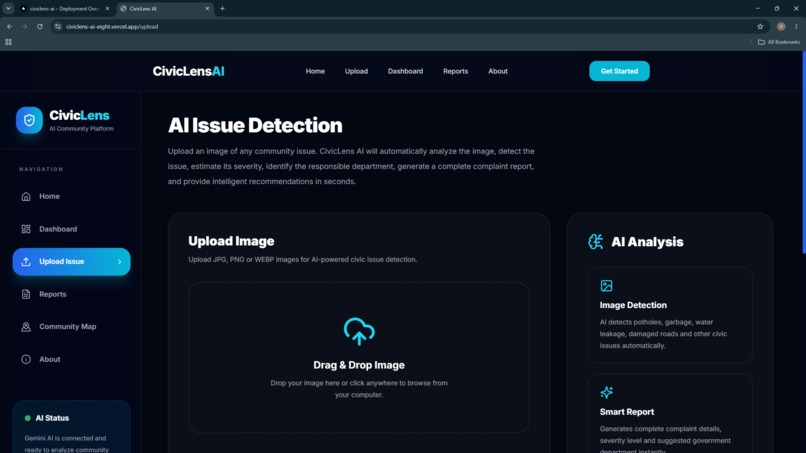Click the browser back arrow

10,26
